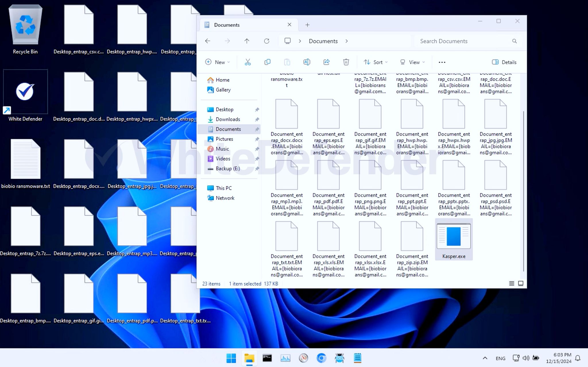Click File Explorer icon on taskbar
The image size is (588, 367).
pos(249,358)
